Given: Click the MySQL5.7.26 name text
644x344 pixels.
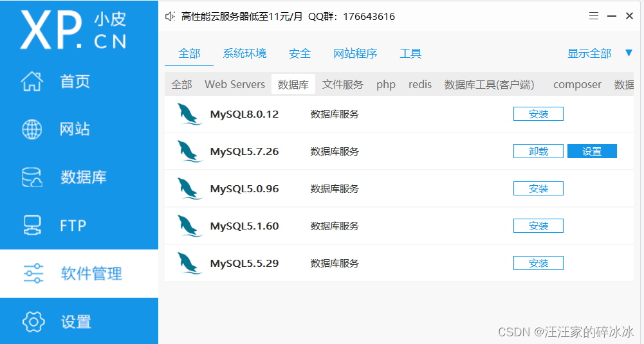Looking at the screenshot, I should pyautogui.click(x=244, y=152).
